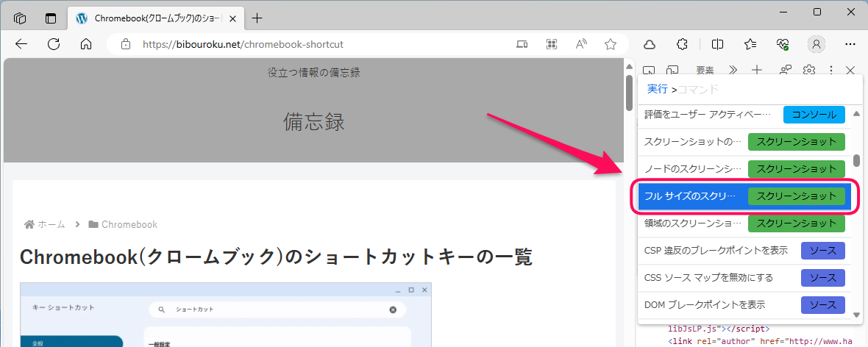This screenshot has height=347, width=868.
Task: Click the cloud icon in toolbar
Action: [650, 44]
